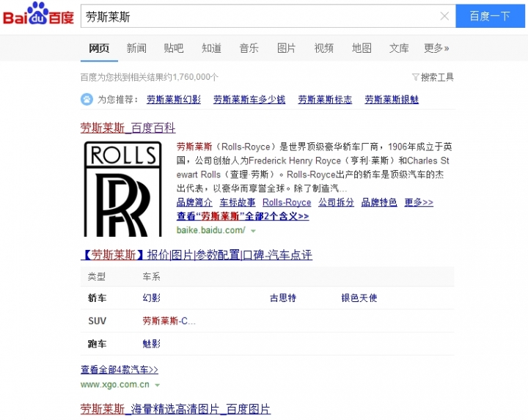Click the Baidu logo
Screen dimensions: 528x420
point(38,14)
